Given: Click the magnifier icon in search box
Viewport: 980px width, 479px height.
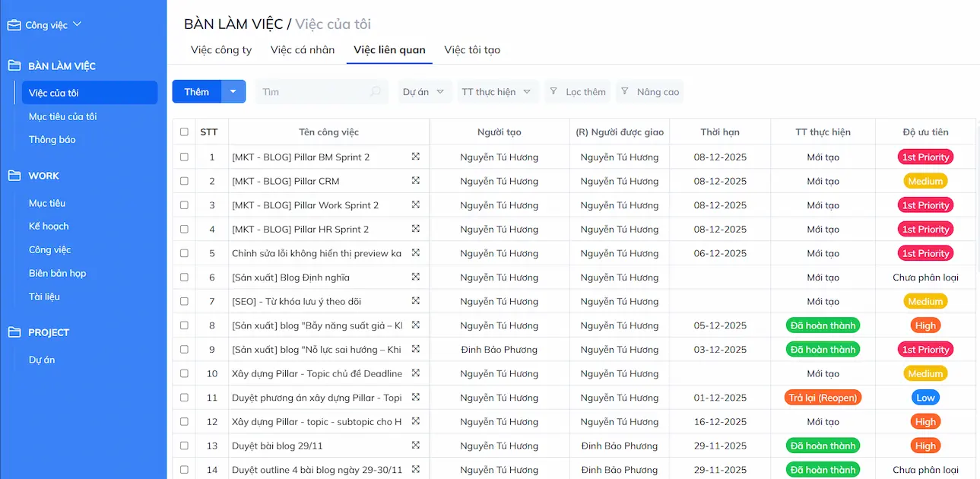Looking at the screenshot, I should click(376, 92).
